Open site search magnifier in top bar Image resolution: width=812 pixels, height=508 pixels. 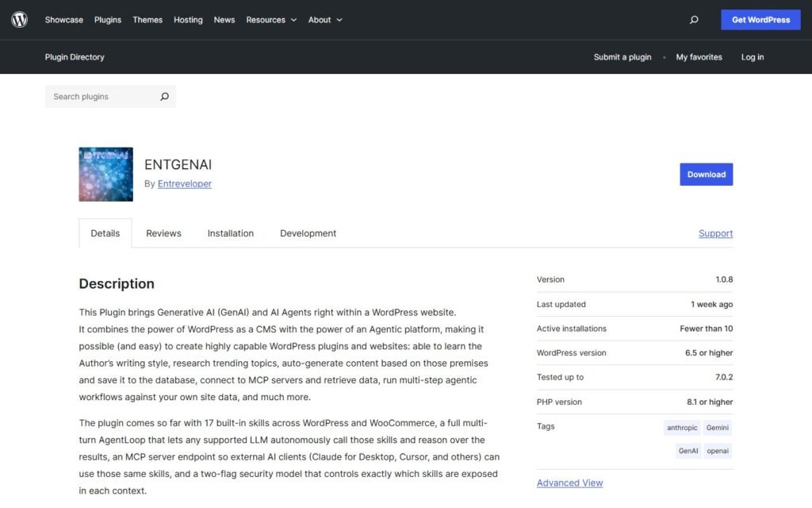click(694, 20)
